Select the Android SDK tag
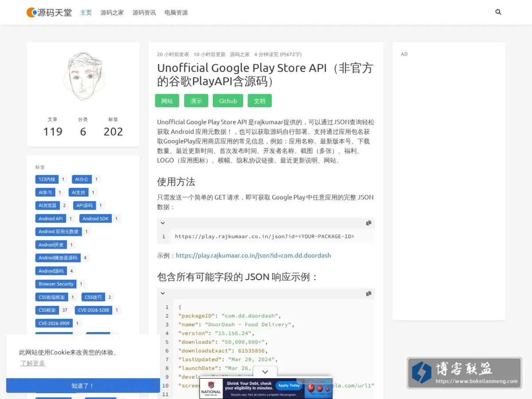This screenshot has width=532, height=399. (x=95, y=219)
